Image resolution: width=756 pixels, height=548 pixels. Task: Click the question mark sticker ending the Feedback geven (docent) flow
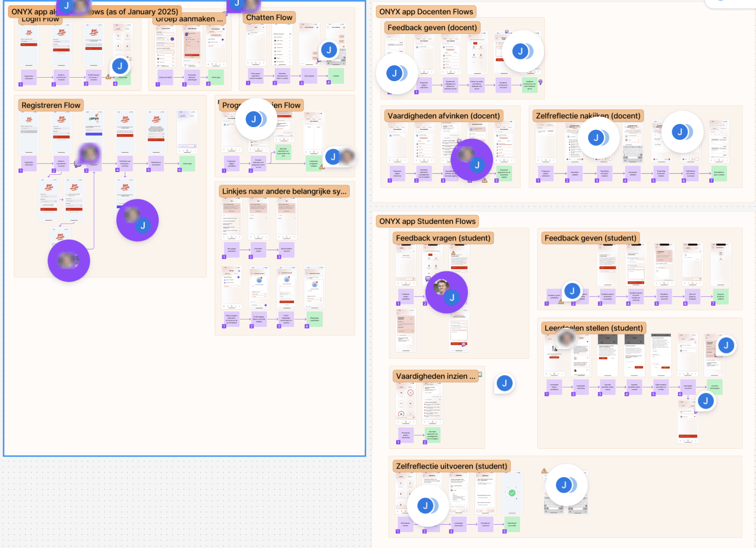[541, 83]
